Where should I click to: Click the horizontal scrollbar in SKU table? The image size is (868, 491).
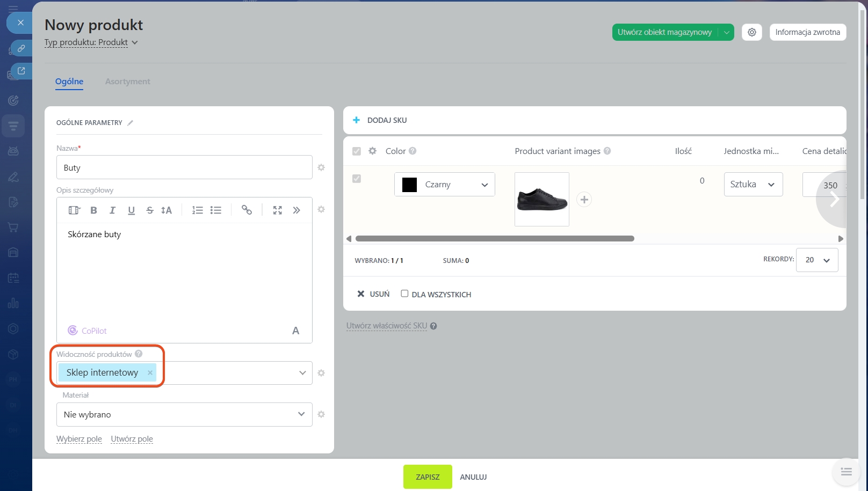494,239
